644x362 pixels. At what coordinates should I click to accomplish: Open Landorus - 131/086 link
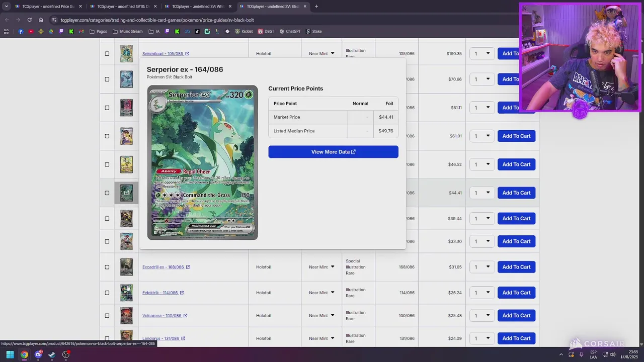click(160, 338)
